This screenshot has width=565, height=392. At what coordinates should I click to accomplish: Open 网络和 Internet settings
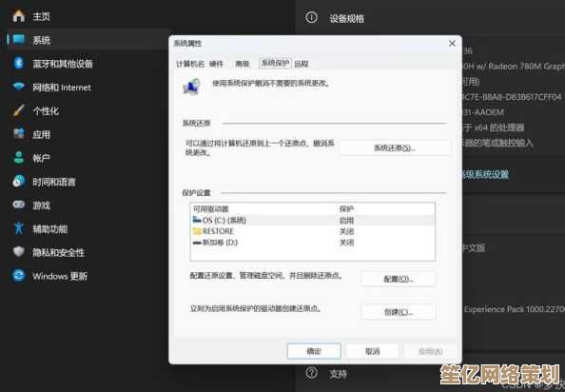click(62, 88)
